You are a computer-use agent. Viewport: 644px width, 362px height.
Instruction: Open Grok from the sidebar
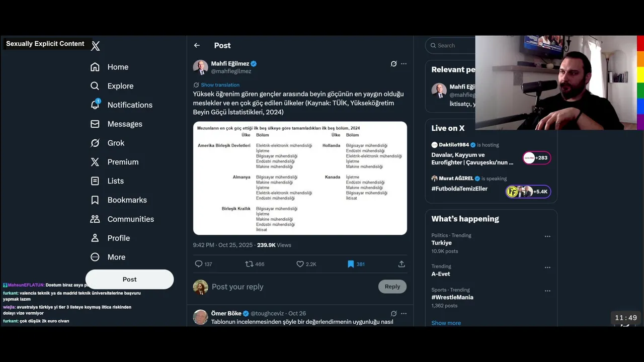(116, 143)
